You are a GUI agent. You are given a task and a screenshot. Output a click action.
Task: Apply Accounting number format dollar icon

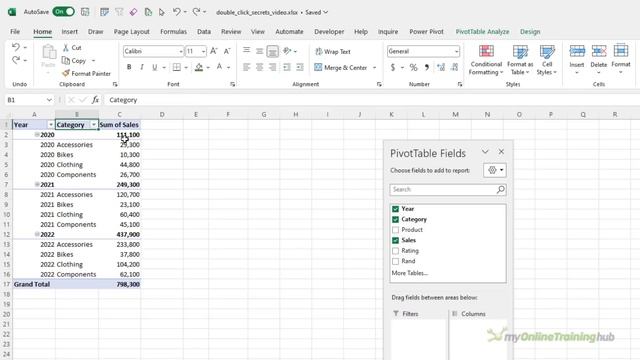point(393,67)
